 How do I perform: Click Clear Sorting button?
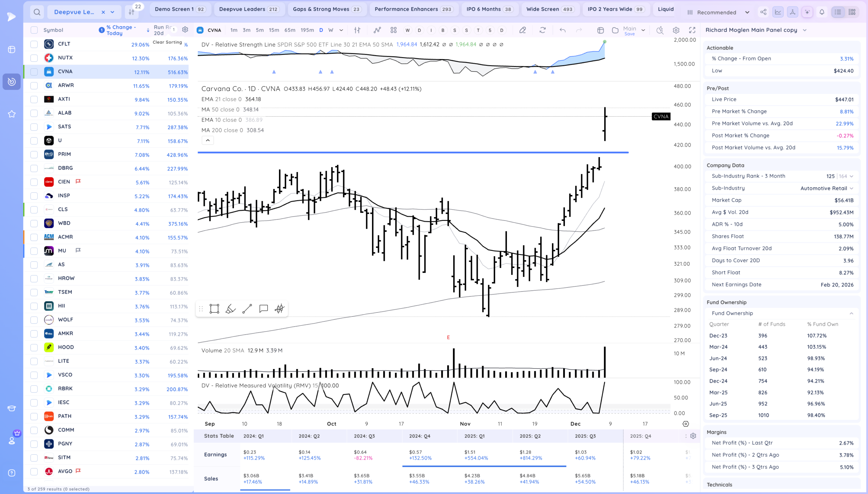coord(167,42)
